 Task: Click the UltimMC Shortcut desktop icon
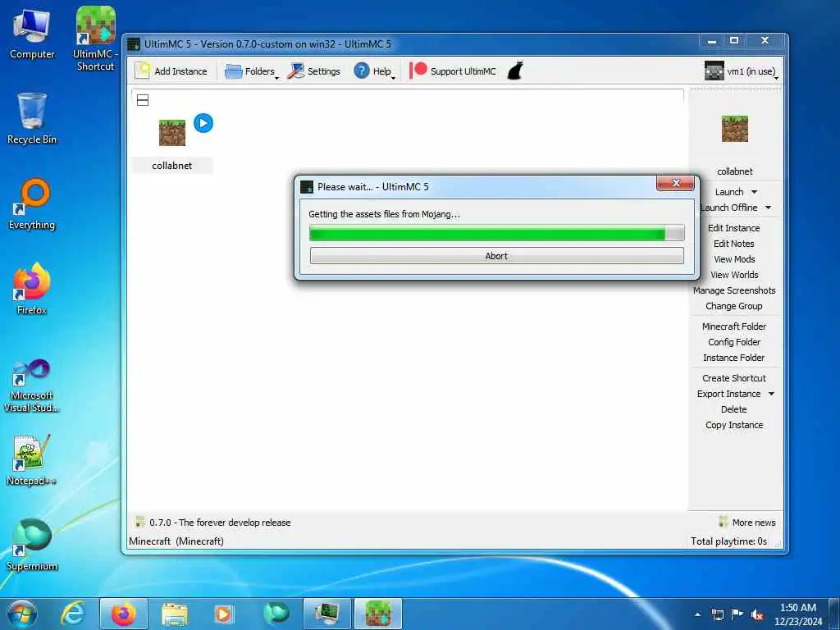pos(95,39)
